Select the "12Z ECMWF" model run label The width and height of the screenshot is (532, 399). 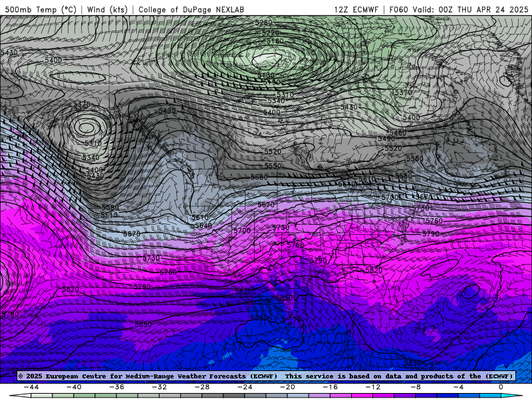[x=356, y=9]
